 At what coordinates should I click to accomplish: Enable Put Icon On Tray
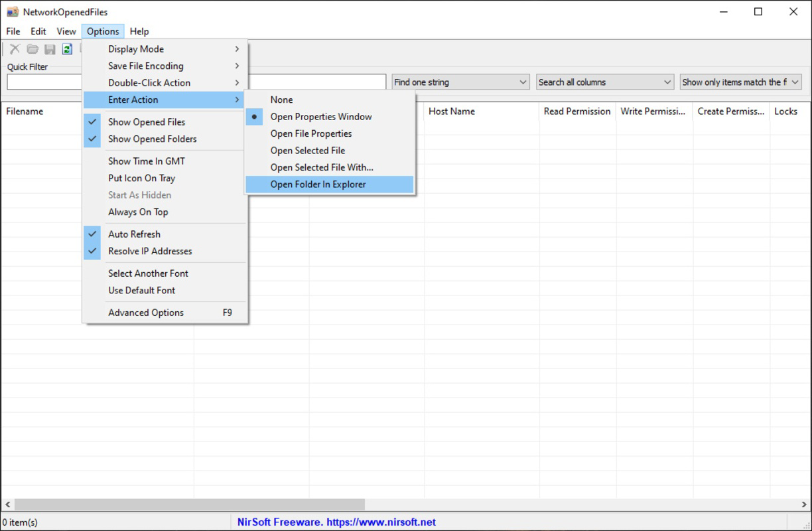click(x=165, y=178)
